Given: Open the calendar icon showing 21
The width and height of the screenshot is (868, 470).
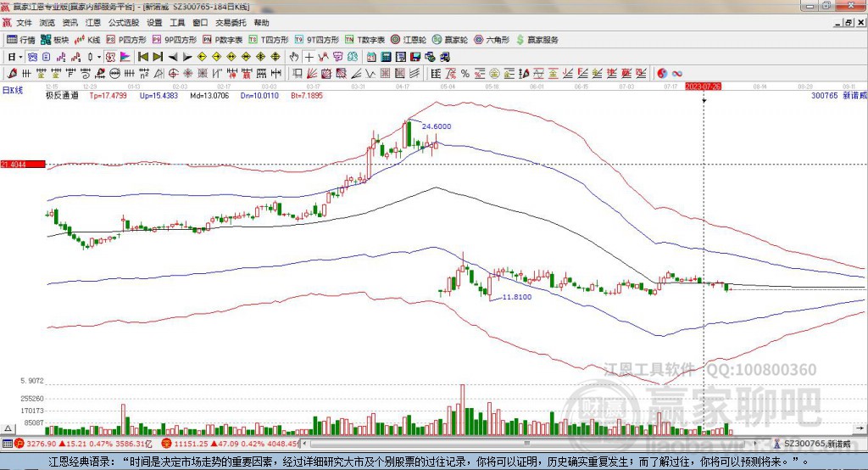Looking at the screenshot, I should click(x=371, y=57).
